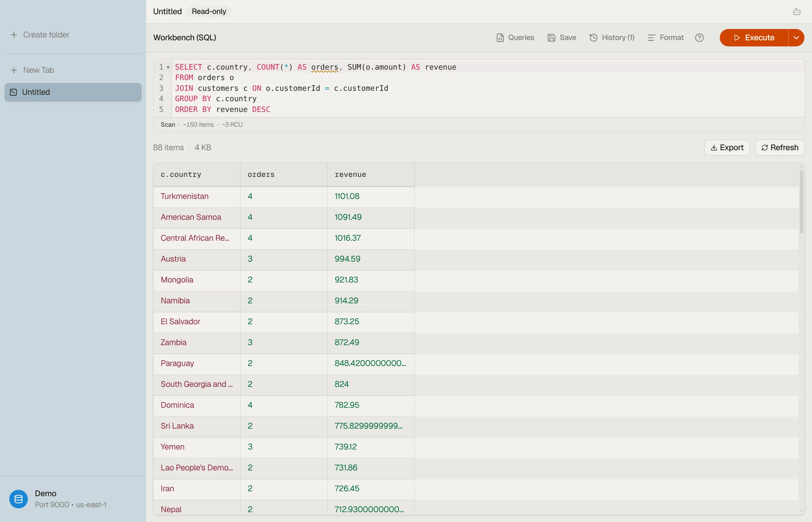Select the El Salvador cell
The image size is (812, 522).
click(x=197, y=322)
